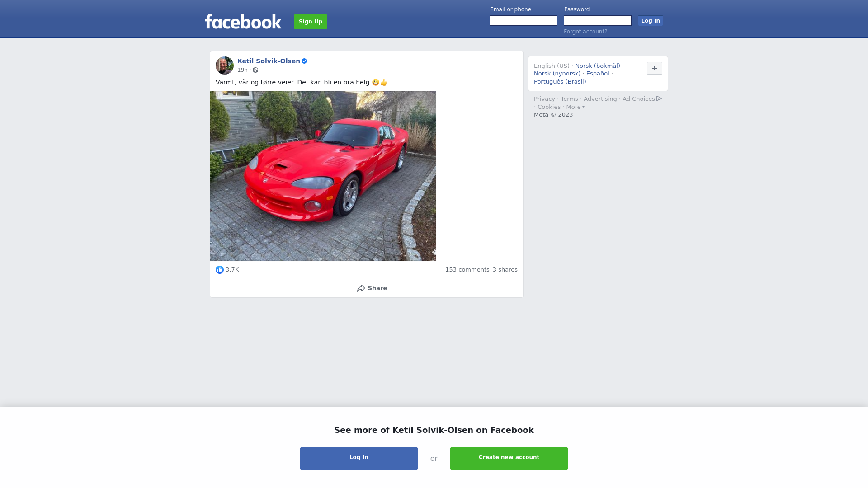Viewport: 868px width, 488px height.
Task: Click the Share arrow icon
Action: point(361,288)
